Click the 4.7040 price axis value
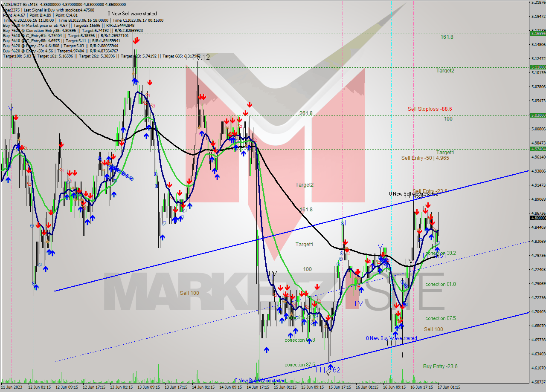Viewport: 546px width, 392px height. (x=538, y=312)
